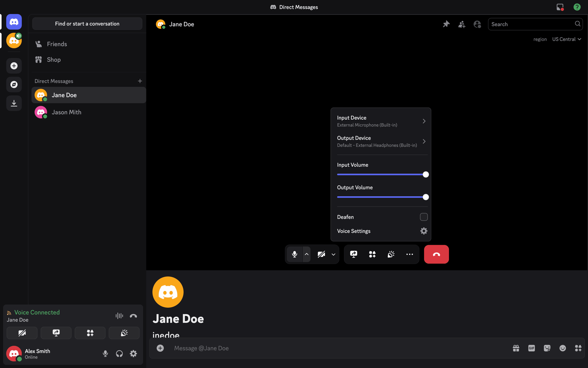The height and width of the screenshot is (368, 588).
Task: Click the search magnifier icon
Action: click(577, 24)
